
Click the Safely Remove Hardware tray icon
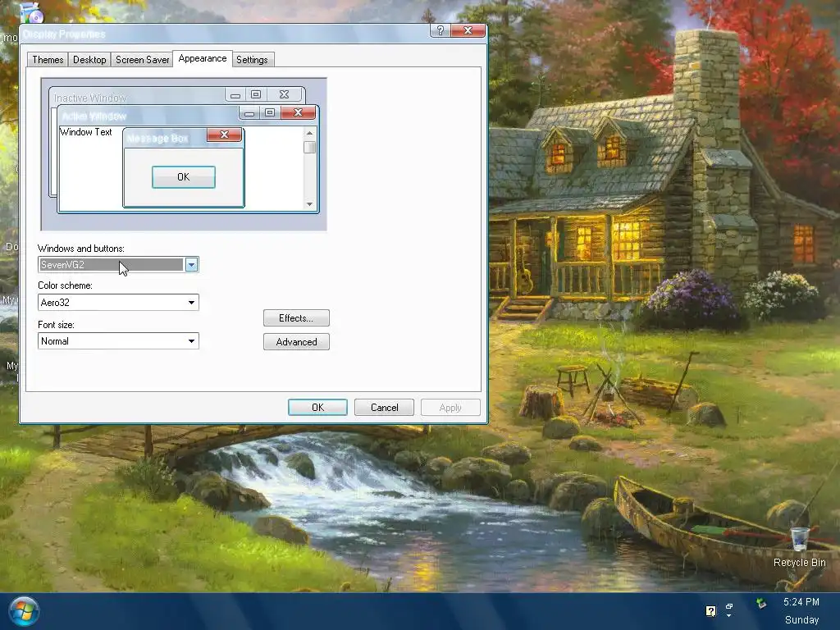[x=761, y=604]
